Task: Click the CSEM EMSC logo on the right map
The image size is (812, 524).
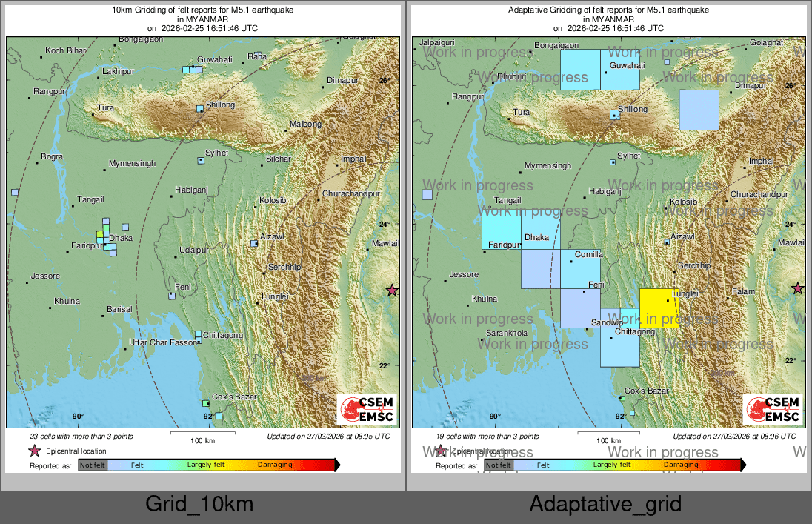Action: (x=773, y=409)
